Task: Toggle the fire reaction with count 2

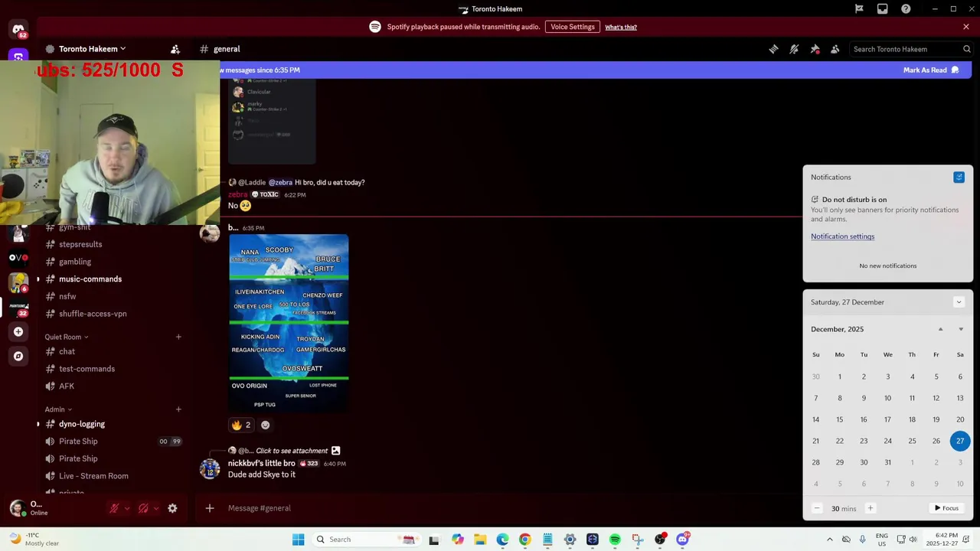Action: (241, 425)
